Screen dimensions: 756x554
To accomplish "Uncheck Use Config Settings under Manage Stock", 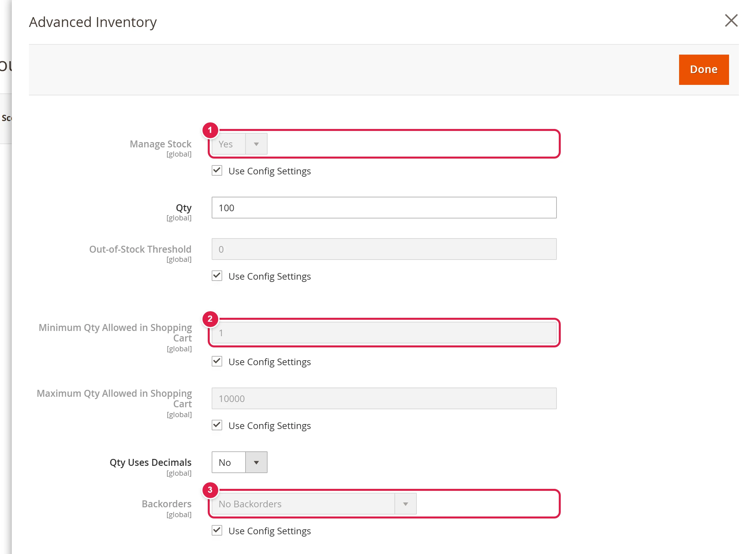I will point(217,171).
